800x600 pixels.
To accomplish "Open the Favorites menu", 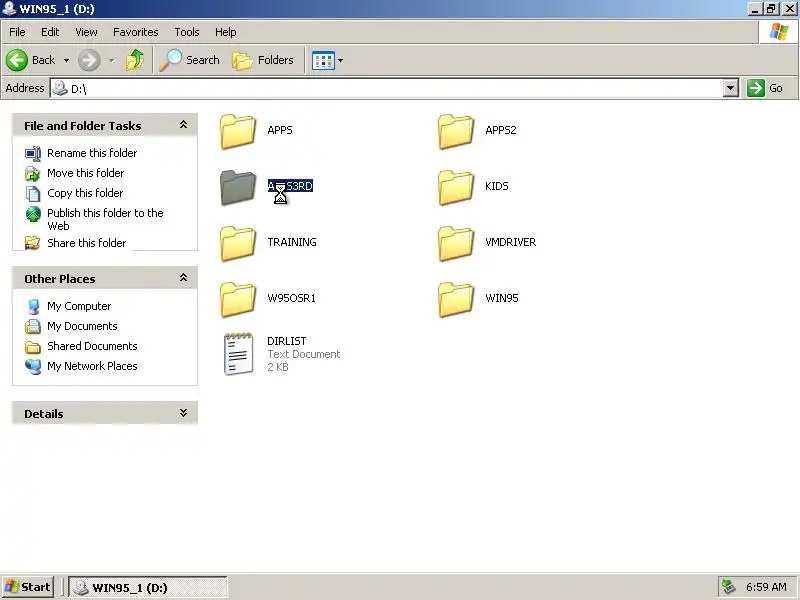I will click(136, 32).
